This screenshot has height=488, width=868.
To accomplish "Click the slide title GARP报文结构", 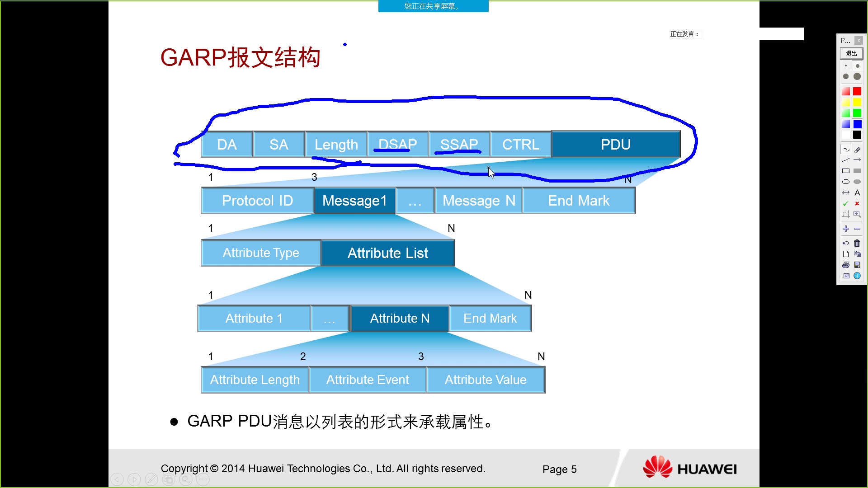I will 241,57.
